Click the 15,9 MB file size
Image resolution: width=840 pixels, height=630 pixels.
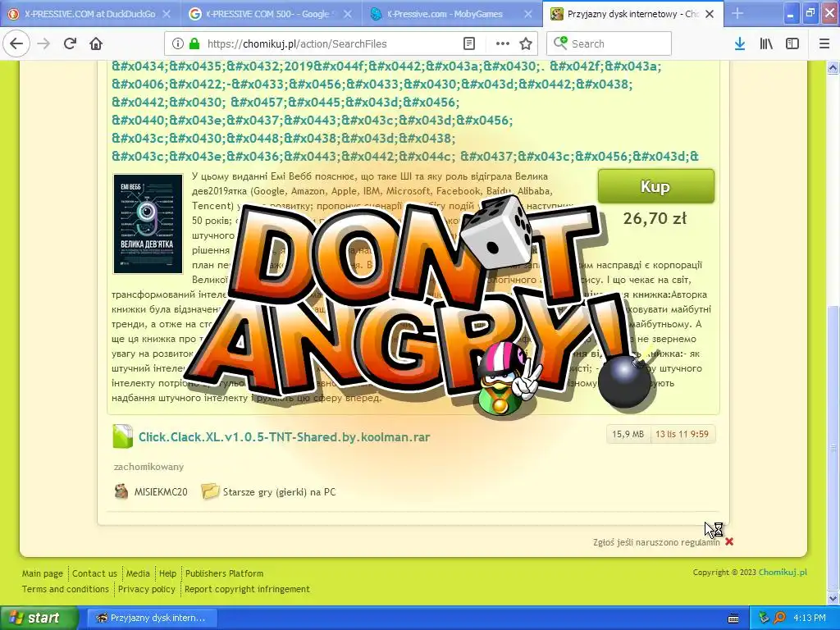pos(628,434)
